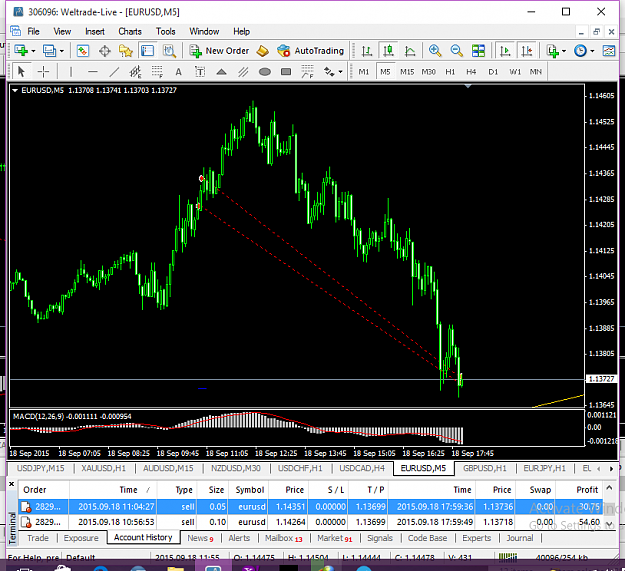Open the Trade terminal tab

click(38, 538)
